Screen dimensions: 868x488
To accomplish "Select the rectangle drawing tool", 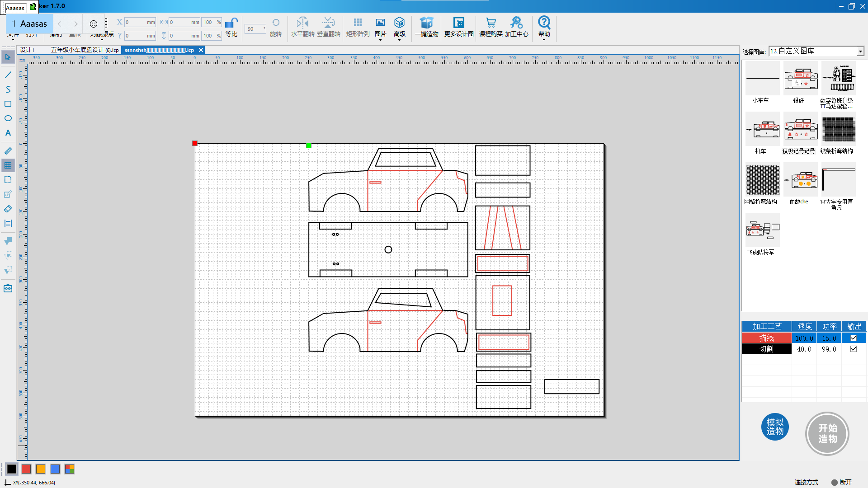I will click(8, 104).
